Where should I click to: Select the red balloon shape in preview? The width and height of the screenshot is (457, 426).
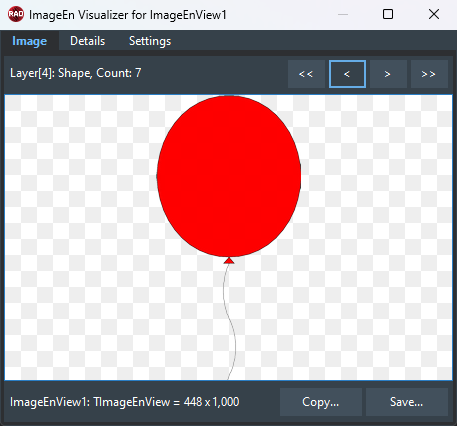pyautogui.click(x=229, y=176)
